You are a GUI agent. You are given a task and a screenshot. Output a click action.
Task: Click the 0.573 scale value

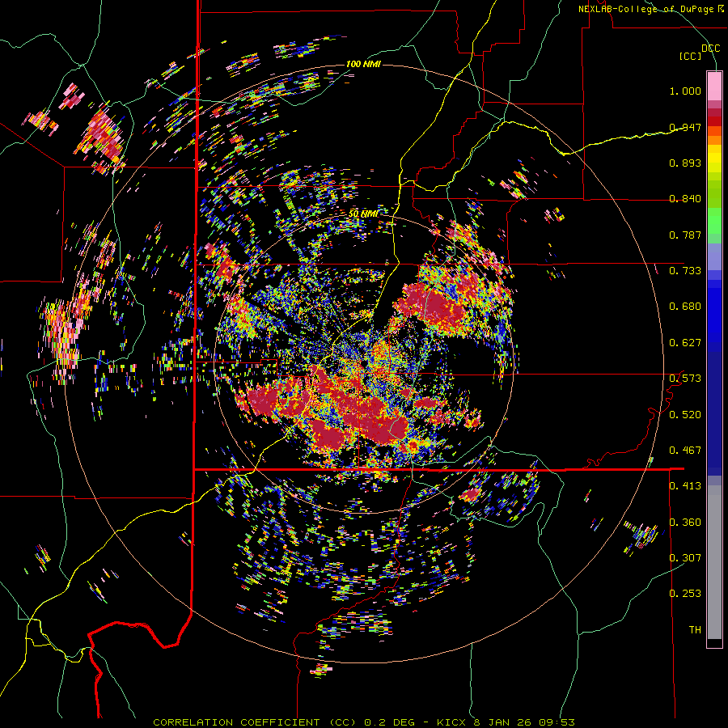(685, 379)
